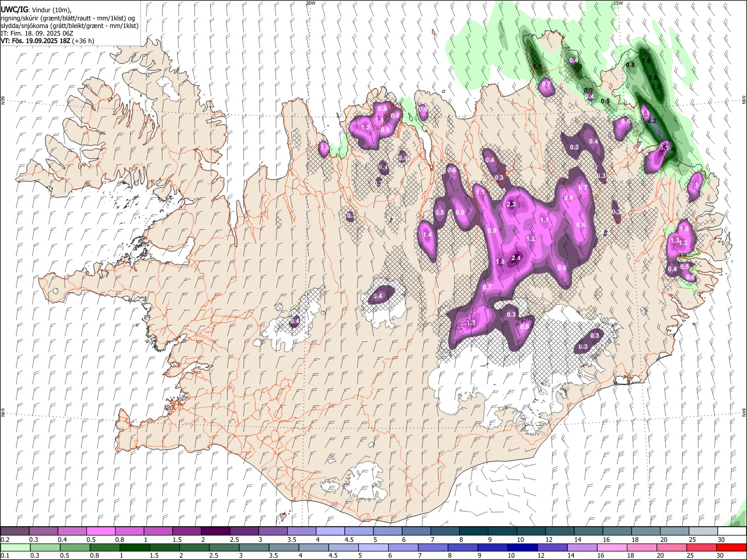This screenshot has height=560, width=747.
Task: Click the '20W' longitude label
Action: (x=310, y=3)
